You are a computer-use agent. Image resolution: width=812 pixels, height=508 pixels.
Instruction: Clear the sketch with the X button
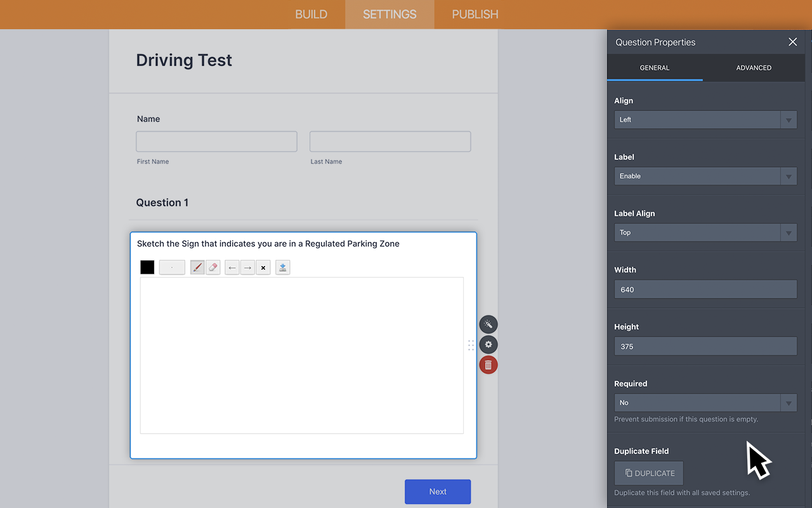click(x=263, y=267)
